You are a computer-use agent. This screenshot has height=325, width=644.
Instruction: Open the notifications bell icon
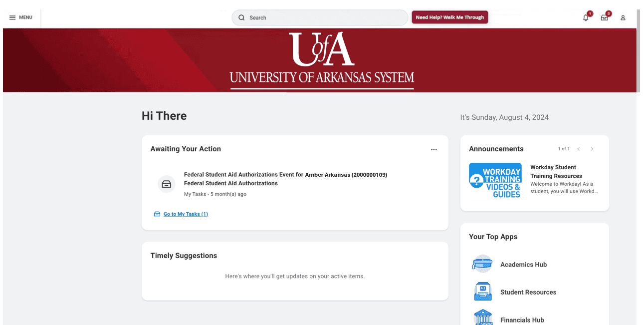pyautogui.click(x=586, y=17)
